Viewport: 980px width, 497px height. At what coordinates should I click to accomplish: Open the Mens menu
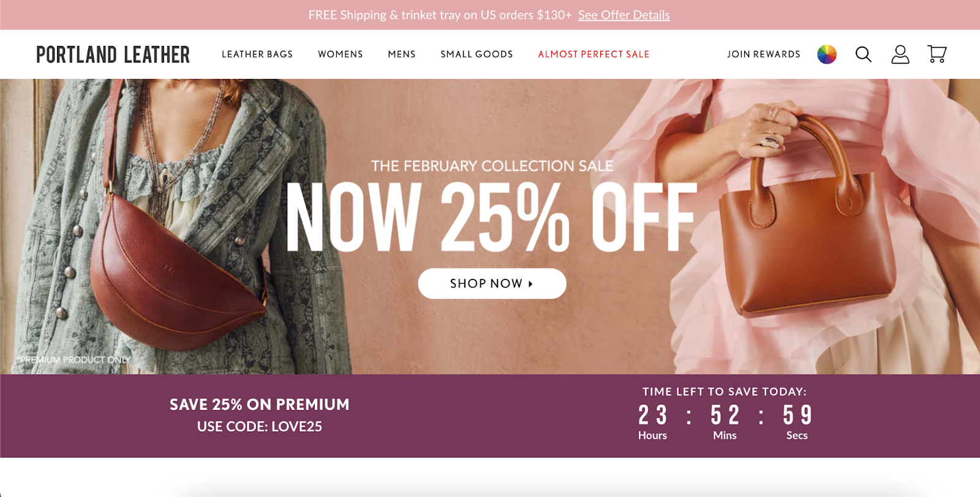pos(402,54)
